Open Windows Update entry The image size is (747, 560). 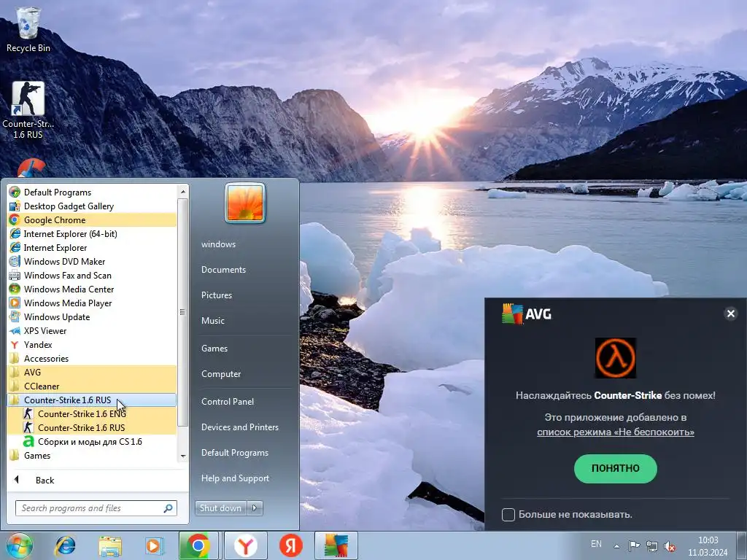click(x=93, y=316)
